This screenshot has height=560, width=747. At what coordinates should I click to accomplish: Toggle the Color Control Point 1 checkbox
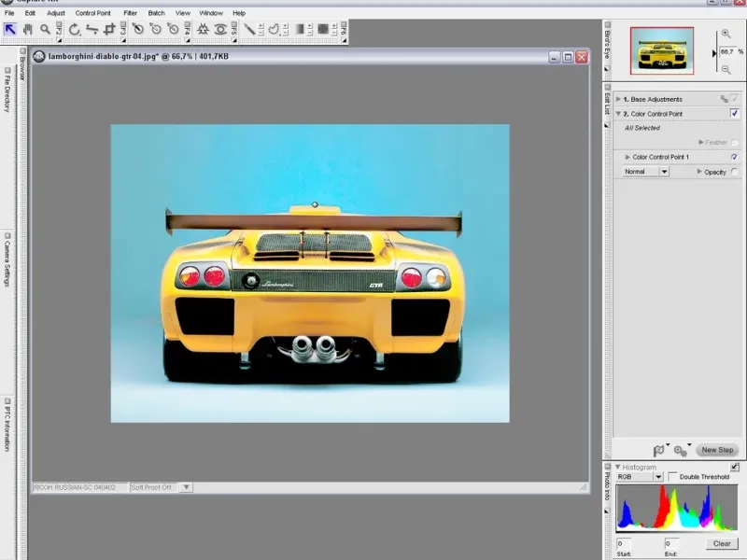pyautogui.click(x=735, y=157)
